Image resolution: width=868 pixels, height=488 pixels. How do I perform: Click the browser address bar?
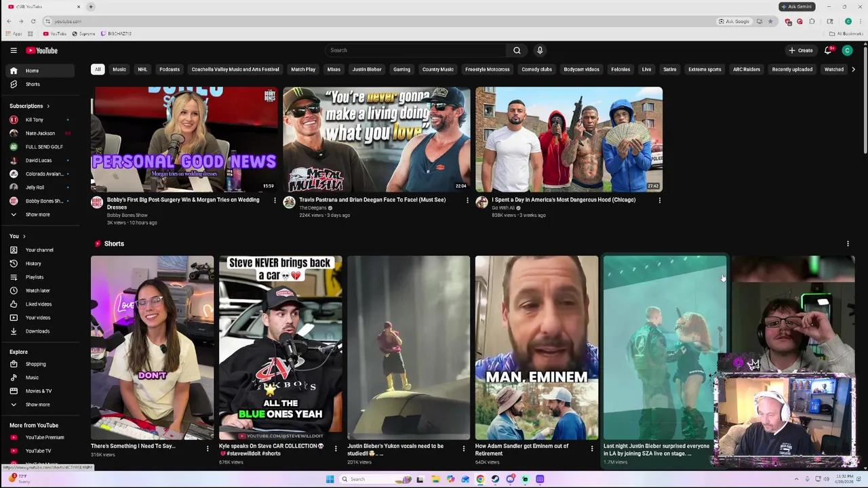(380, 21)
